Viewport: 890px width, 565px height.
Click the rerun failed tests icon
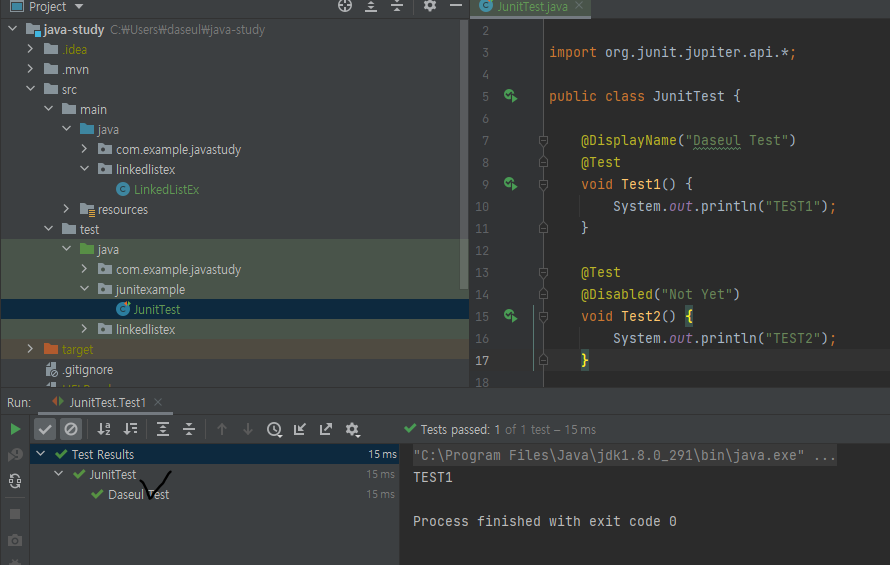(15, 455)
